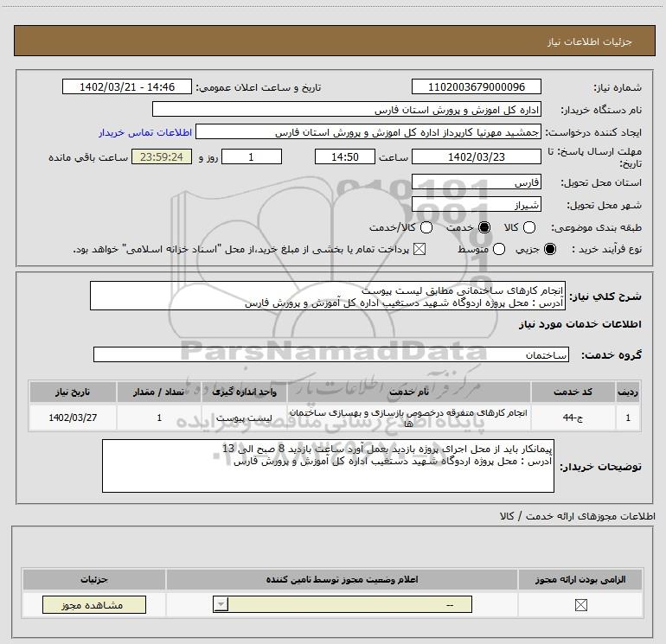
Task: Click the کد خدمت column header
Action: click(573, 392)
